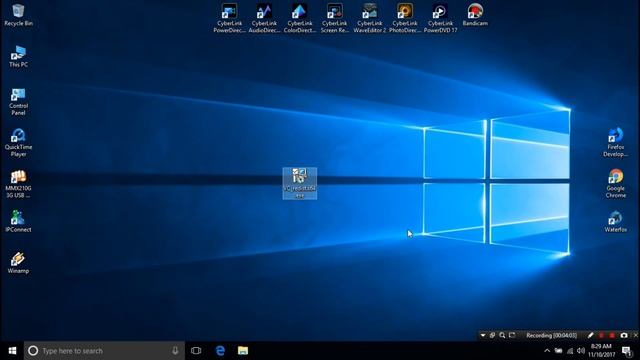The width and height of the screenshot is (640, 360).
Task: Select the CyberLink AudioDirector shortcut
Action: (264, 18)
